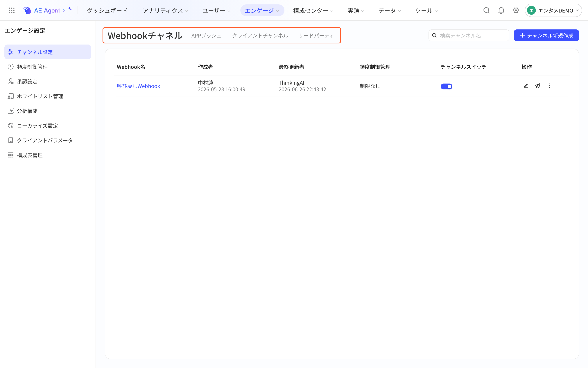Select the Webhookチャネル tab

click(145, 36)
